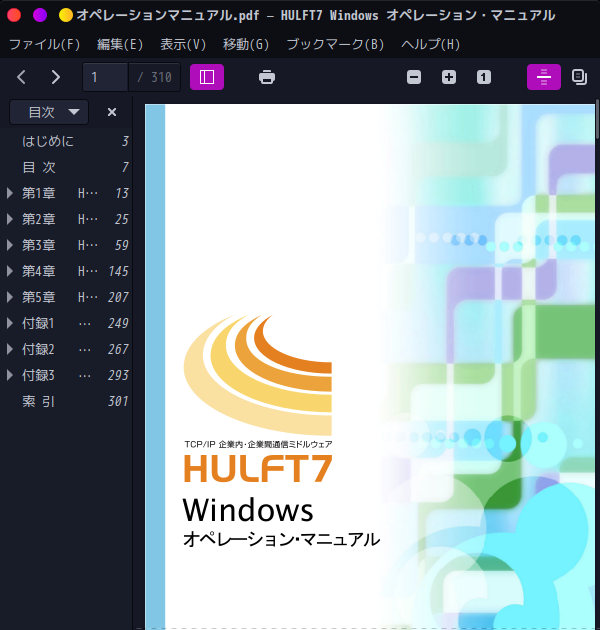Image resolution: width=600 pixels, height=630 pixels.
Task: Open the 表示(V) menu
Action: (183, 44)
